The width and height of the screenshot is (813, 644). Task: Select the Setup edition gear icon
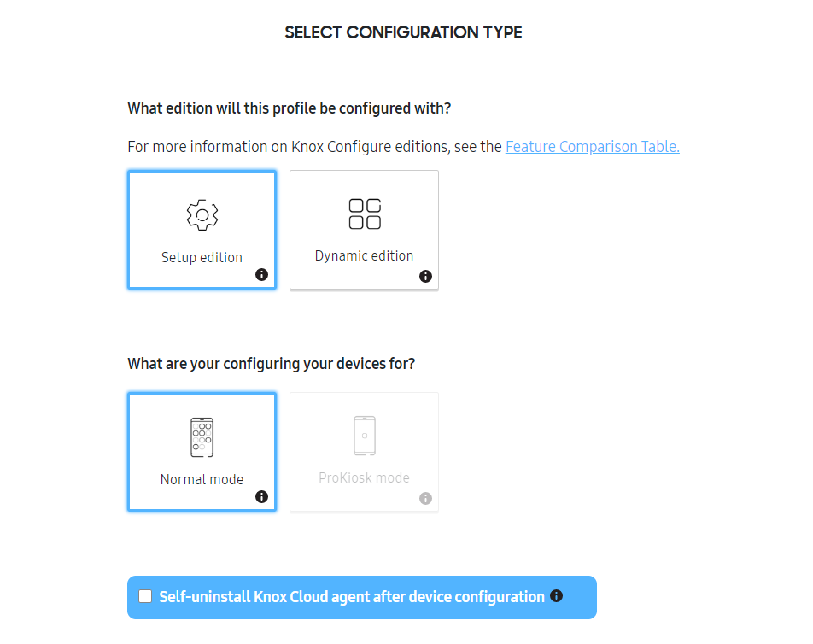(x=202, y=214)
